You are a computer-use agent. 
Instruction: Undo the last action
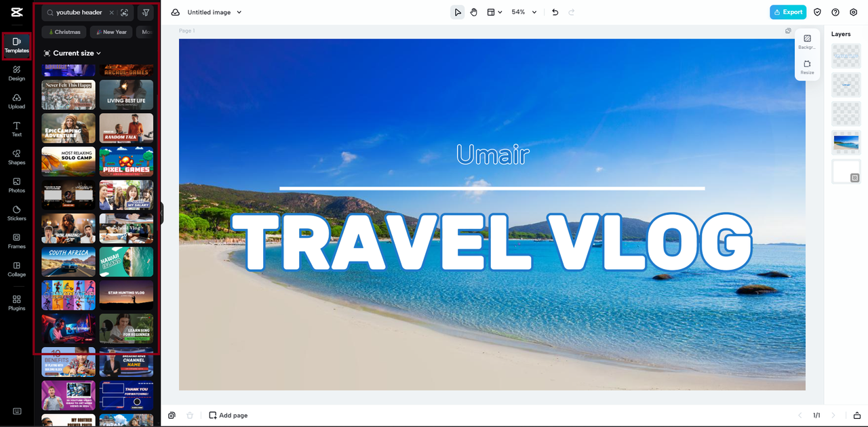click(x=555, y=12)
